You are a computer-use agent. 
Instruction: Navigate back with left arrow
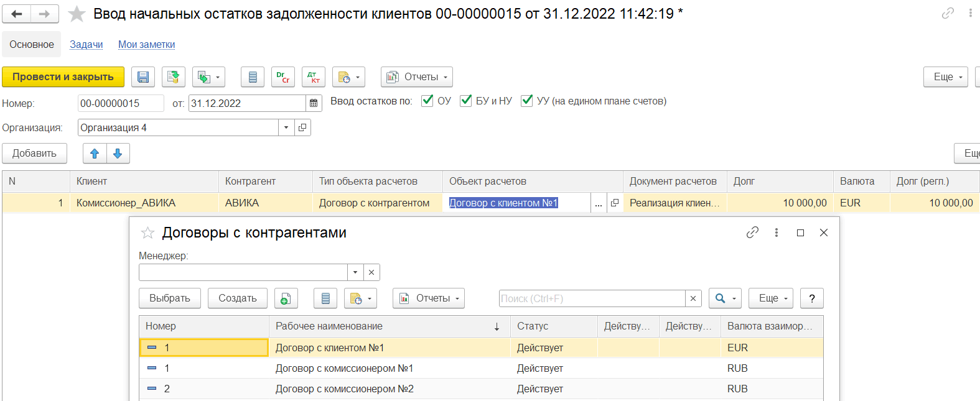click(17, 14)
